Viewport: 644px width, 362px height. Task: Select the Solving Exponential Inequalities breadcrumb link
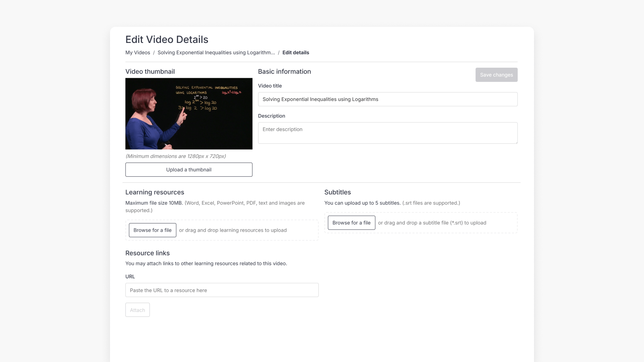click(216, 53)
